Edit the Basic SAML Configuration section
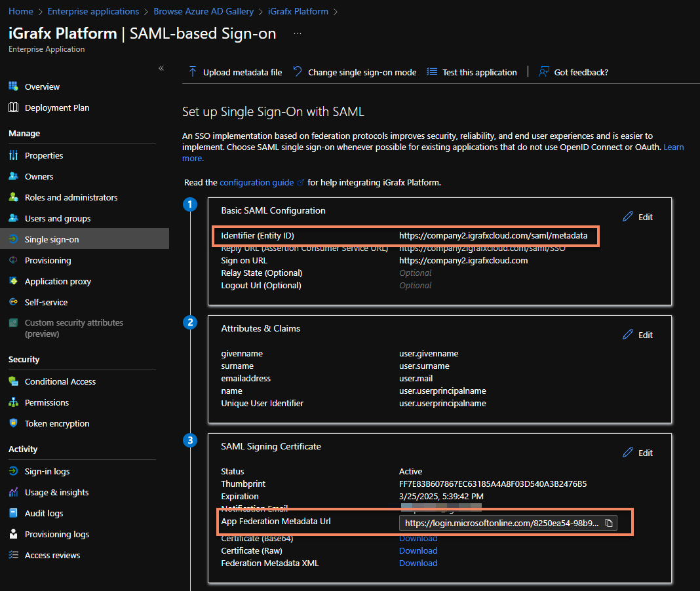Image resolution: width=700 pixels, height=591 pixels. (638, 217)
